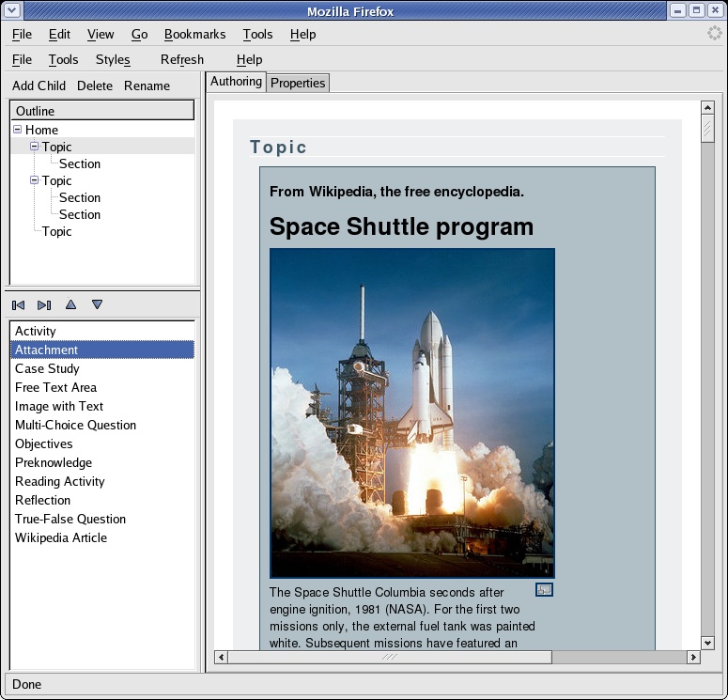Open the application Tools menu in second row
Viewport: 728px width, 700px height.
pos(63,60)
